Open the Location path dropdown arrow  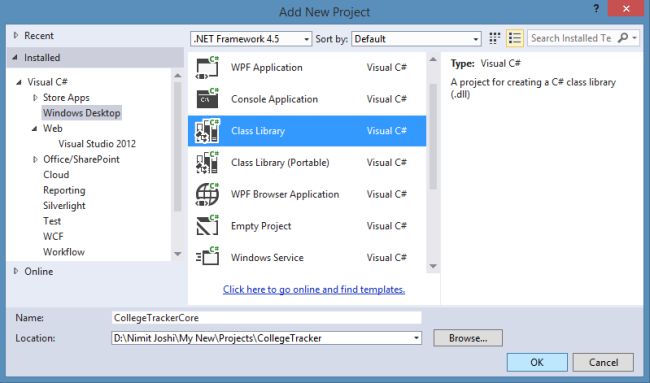coord(416,338)
